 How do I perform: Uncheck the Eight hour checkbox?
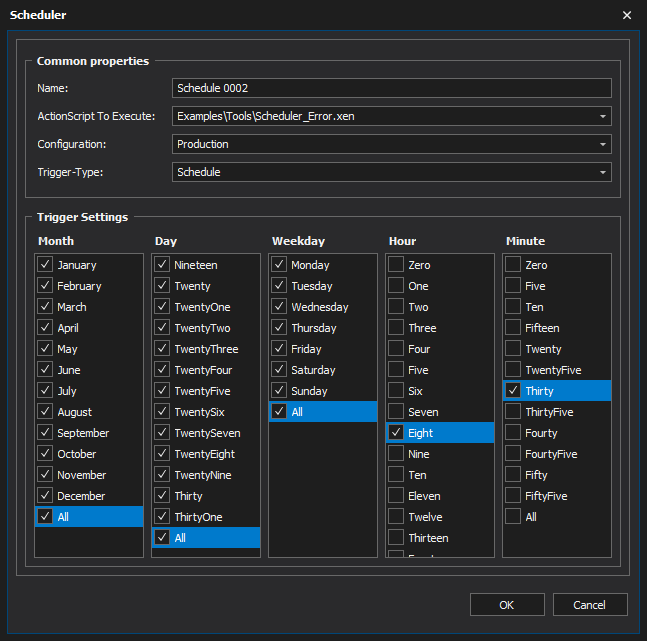click(x=396, y=433)
